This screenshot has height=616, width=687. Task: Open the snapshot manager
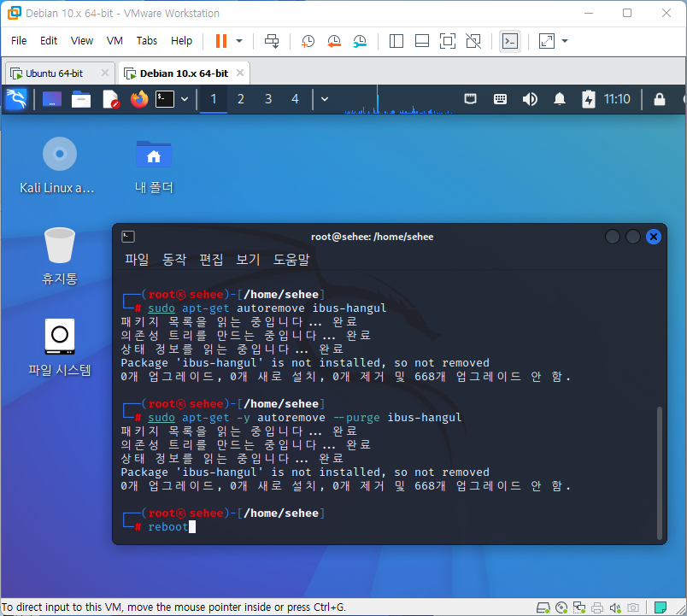click(x=360, y=41)
